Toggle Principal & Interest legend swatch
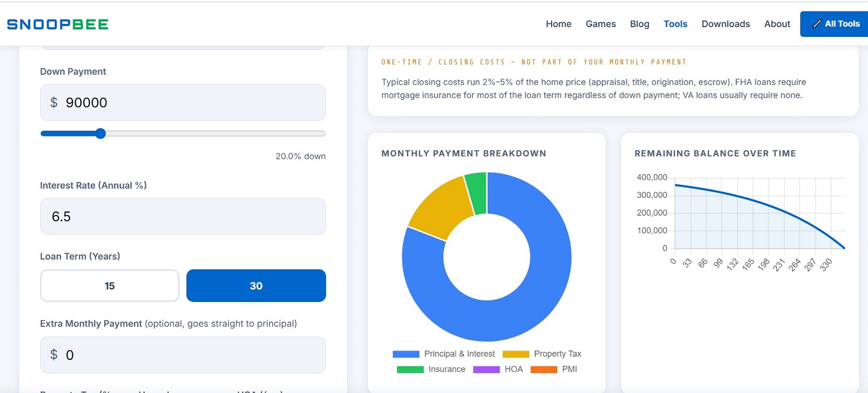 coord(406,354)
